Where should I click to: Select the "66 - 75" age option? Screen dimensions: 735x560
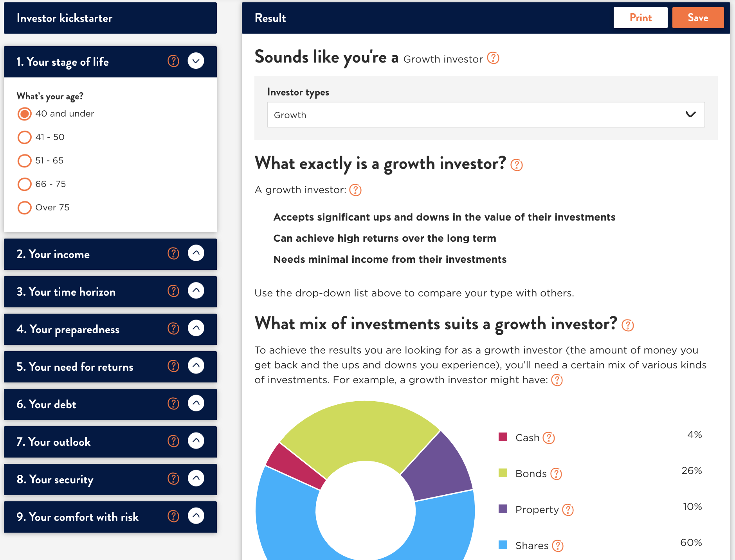tap(24, 184)
